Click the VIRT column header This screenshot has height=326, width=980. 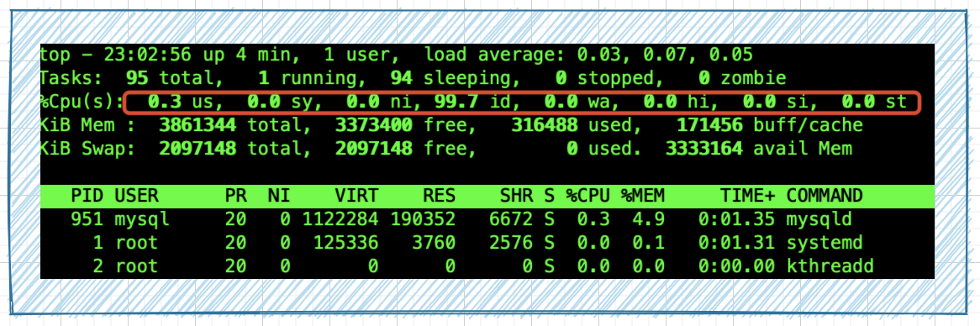click(x=356, y=196)
